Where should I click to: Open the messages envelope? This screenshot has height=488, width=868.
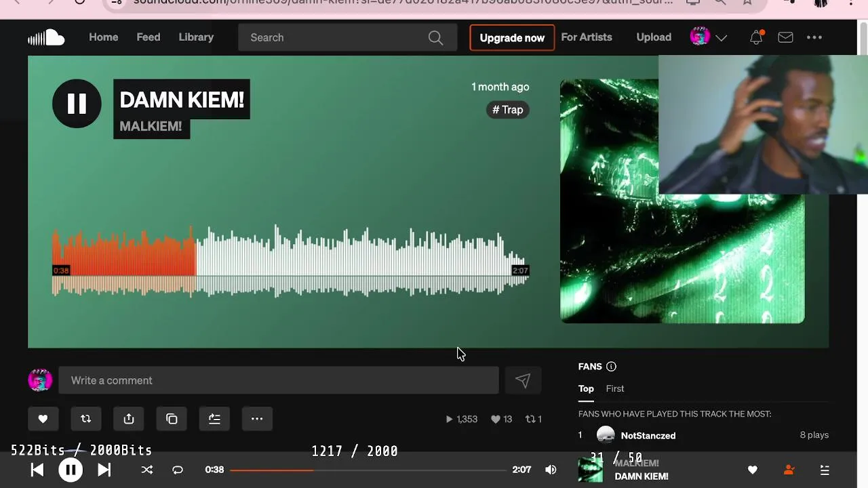point(785,37)
